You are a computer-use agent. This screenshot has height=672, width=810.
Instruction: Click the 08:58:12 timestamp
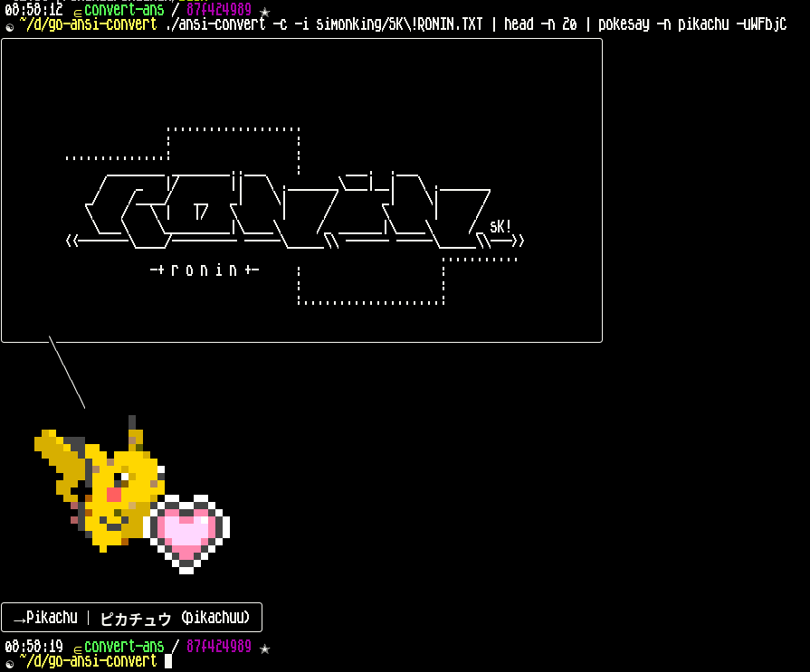33,11
